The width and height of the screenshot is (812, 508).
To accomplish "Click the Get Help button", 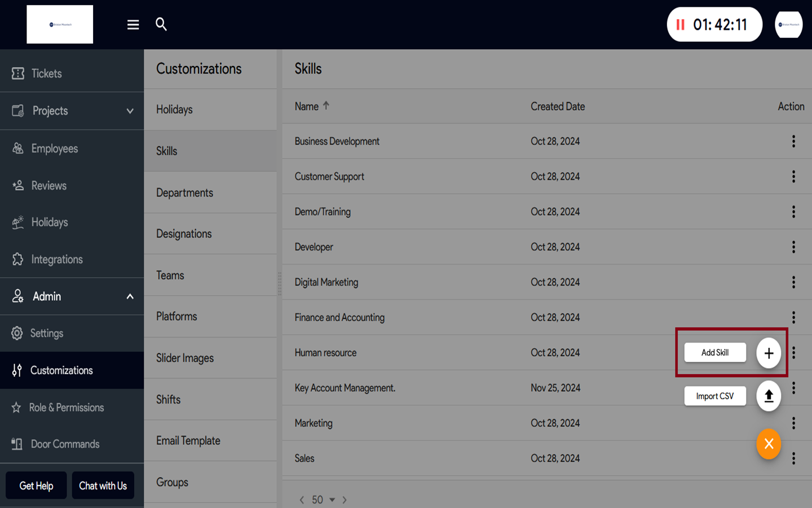I will 36,485.
